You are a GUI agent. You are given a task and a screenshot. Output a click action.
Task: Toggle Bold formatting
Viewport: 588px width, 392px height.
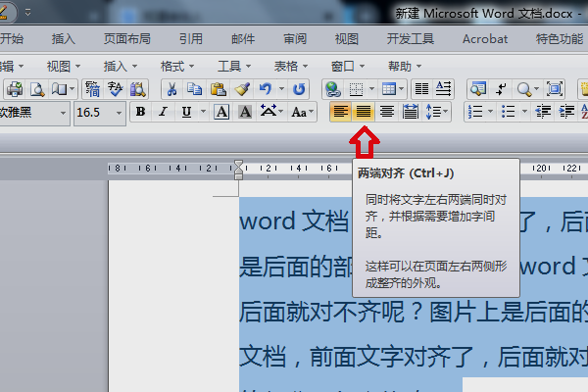(140, 112)
